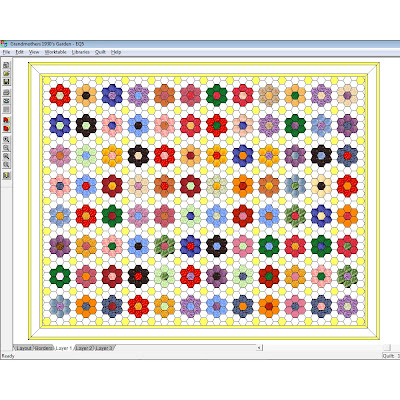Screen dimensions: 400x400
Task: Select the Zoom In magnifier tool
Action: tap(6, 139)
